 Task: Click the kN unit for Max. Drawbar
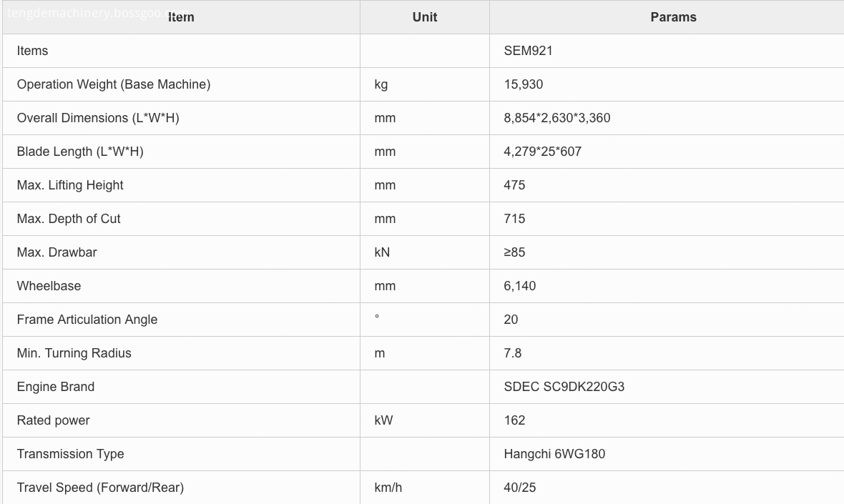(x=382, y=252)
